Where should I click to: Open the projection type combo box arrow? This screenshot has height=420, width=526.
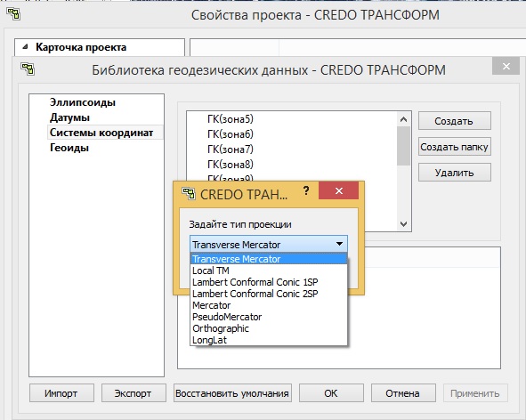[339, 244]
